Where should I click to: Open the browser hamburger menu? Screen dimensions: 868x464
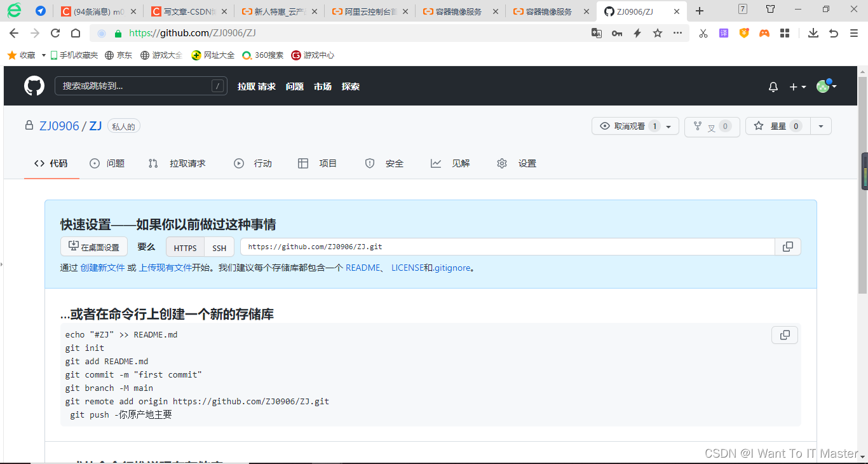(854, 34)
